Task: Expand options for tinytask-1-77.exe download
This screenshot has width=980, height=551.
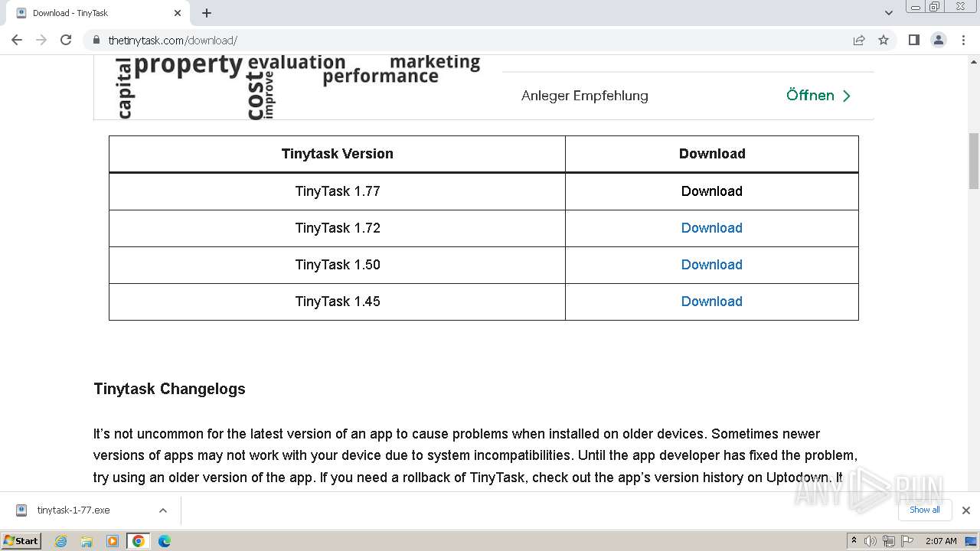Action: pos(163,510)
